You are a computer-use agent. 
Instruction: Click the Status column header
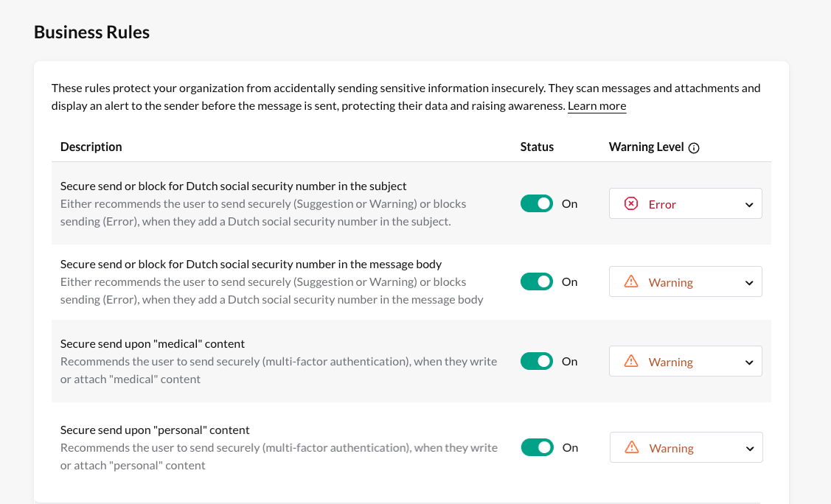[x=537, y=147]
